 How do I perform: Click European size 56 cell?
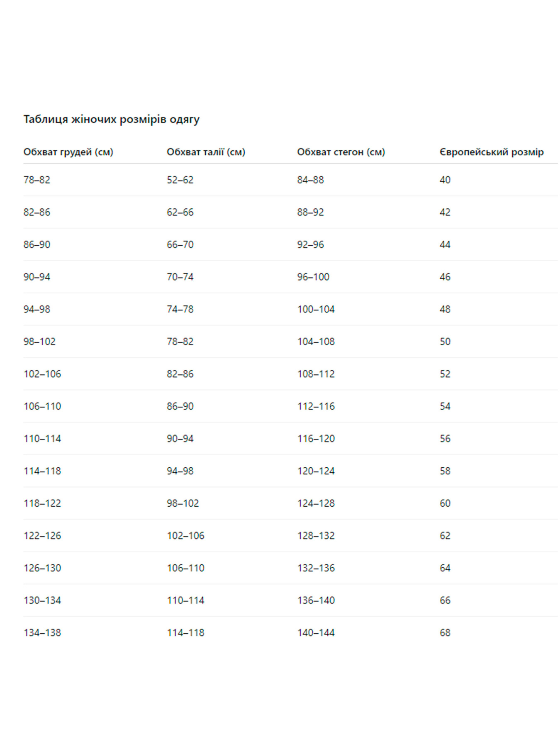445,439
